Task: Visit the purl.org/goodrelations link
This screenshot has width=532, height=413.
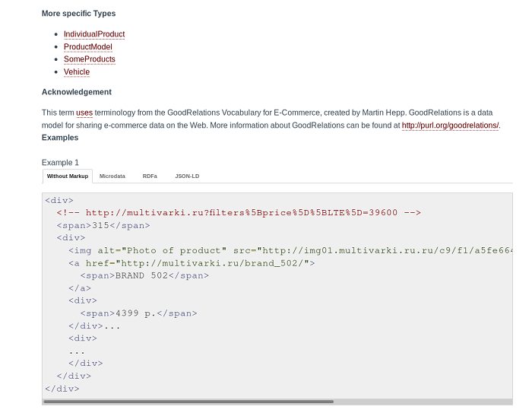Action: coord(450,125)
